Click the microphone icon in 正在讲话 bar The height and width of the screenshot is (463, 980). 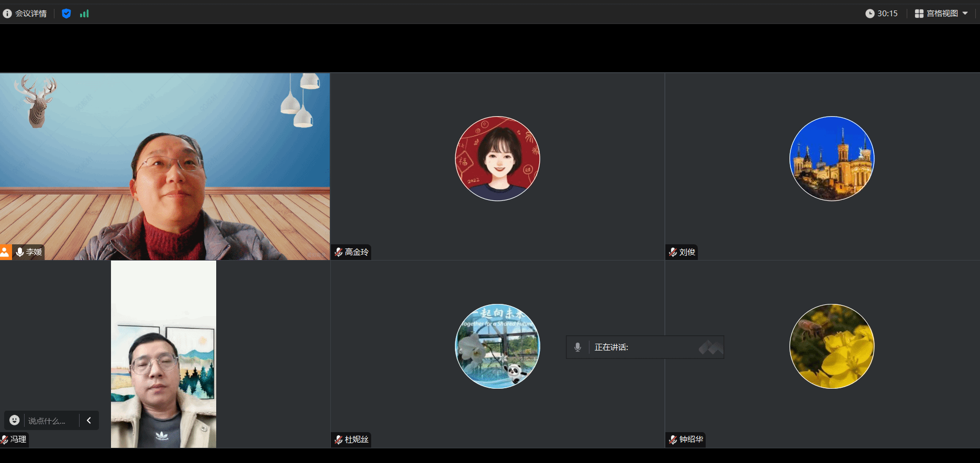pos(577,347)
